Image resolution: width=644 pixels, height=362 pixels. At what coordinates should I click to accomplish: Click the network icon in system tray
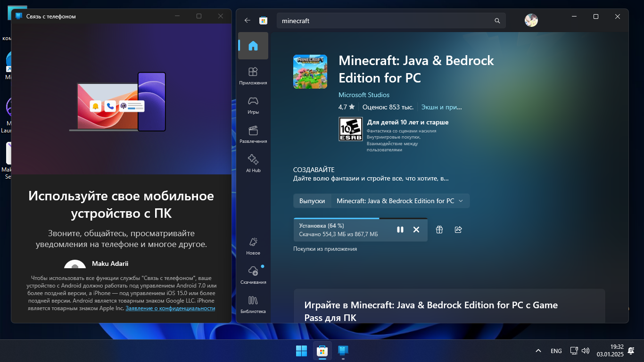[574, 351]
